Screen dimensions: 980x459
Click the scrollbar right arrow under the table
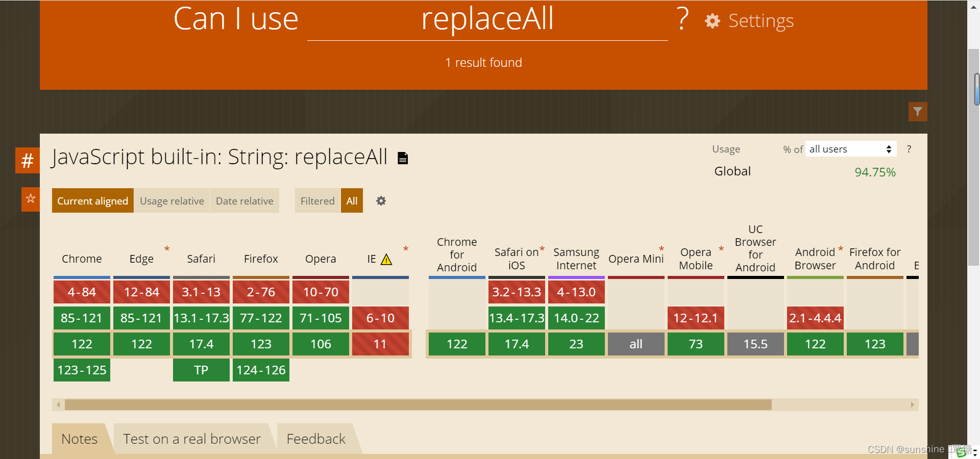coord(912,405)
